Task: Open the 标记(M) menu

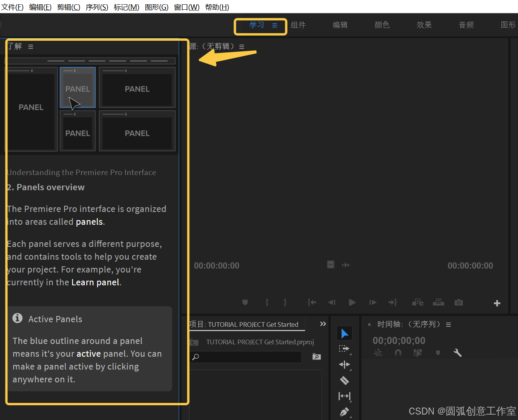Action: 127,7
